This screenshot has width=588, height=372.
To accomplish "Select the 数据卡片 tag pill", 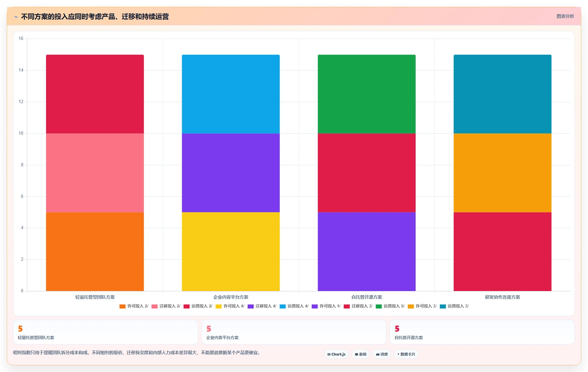I will tap(406, 354).
